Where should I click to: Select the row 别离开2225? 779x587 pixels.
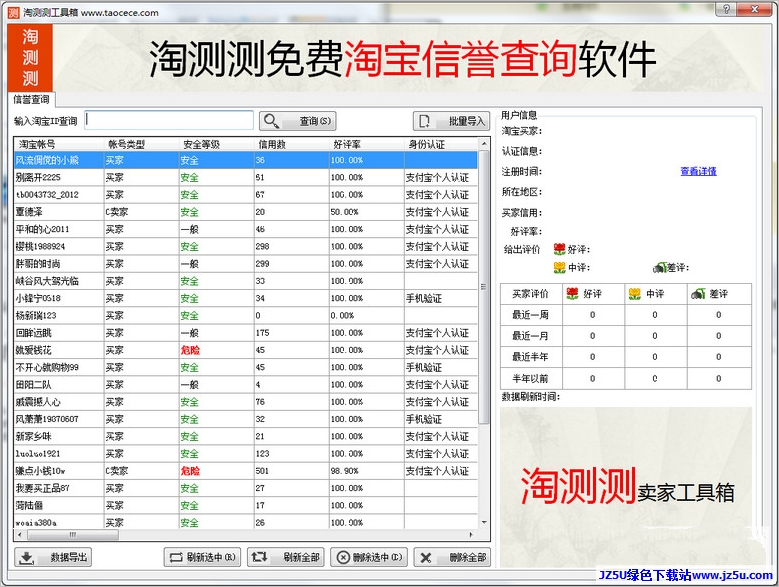246,177
